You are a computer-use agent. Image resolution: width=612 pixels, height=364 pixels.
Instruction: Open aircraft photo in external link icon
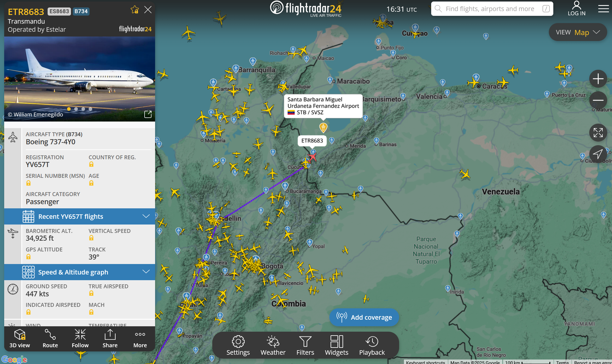click(x=148, y=114)
